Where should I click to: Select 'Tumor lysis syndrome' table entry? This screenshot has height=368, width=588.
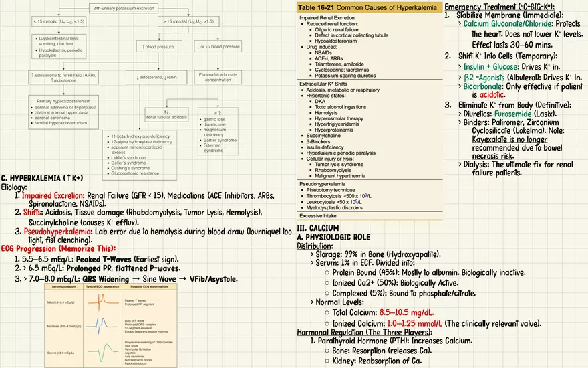339,164
